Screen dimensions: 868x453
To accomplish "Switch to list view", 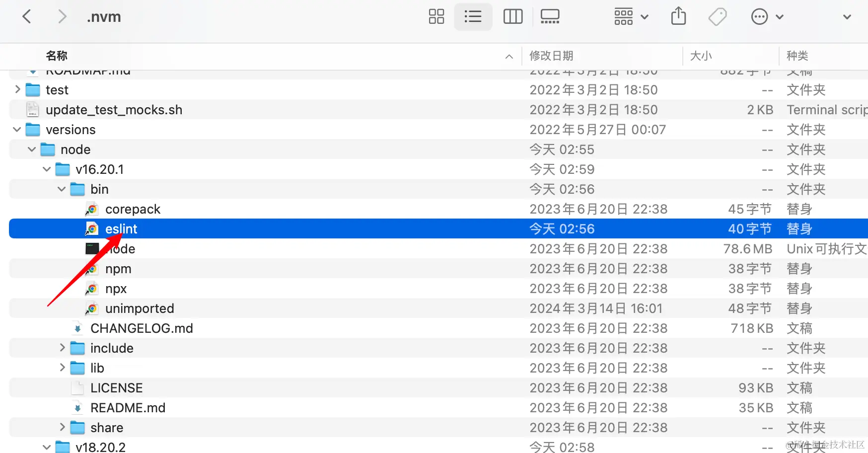I will pyautogui.click(x=473, y=16).
